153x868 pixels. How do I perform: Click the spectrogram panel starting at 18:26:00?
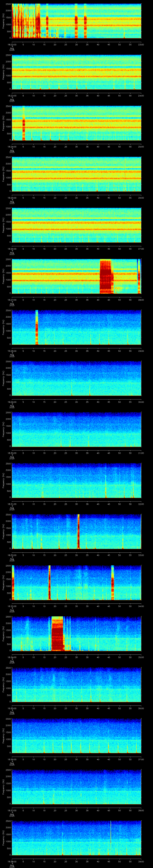tap(76, 225)
